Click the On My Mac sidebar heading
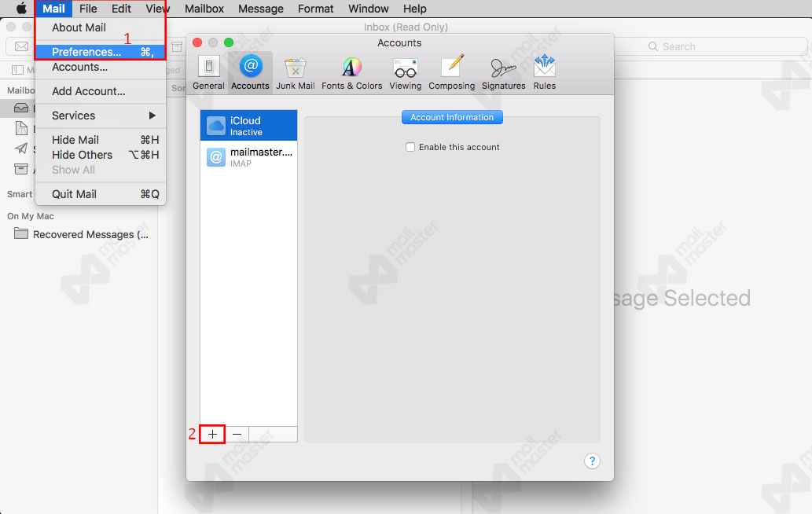 click(31, 216)
